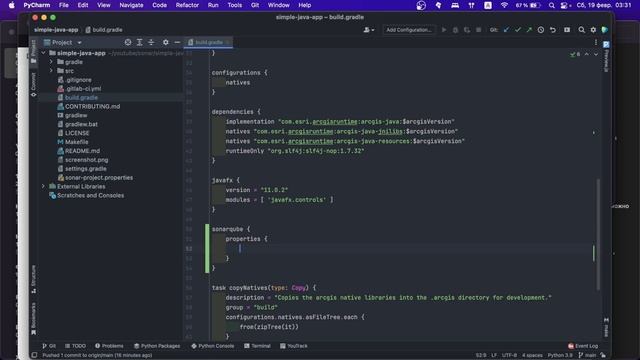Image resolution: width=640 pixels, height=360 pixels.
Task: Click the Rollback undo arrow icon
Action: click(553, 30)
